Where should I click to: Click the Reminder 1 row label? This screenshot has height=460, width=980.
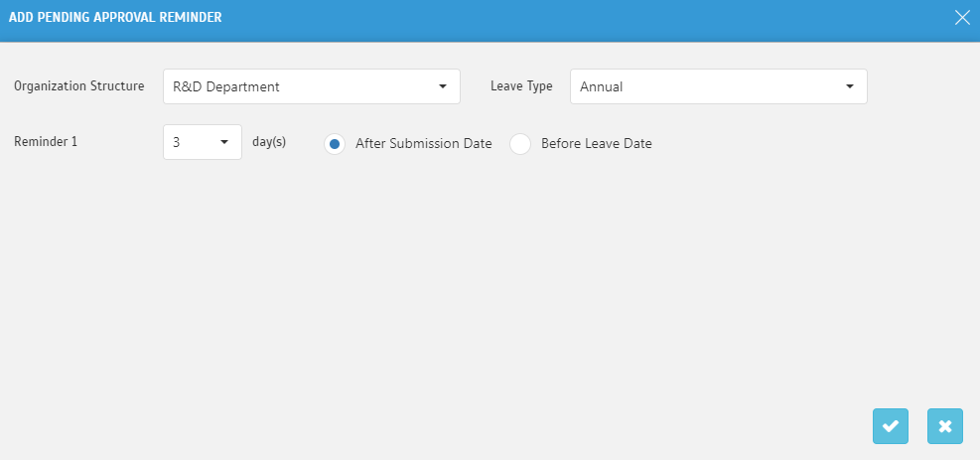(46, 142)
